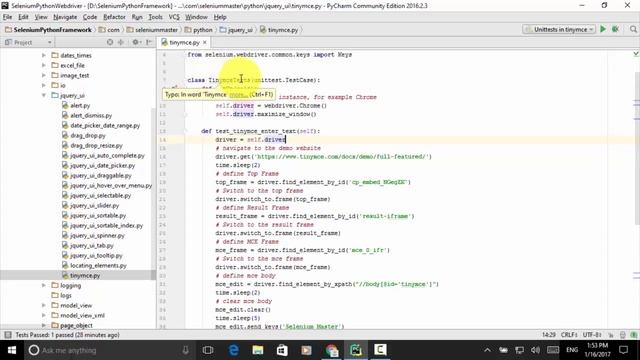Open the Action Center notifications icon
Image resolution: width=640 pixels, height=360 pixels.
tap(623, 350)
